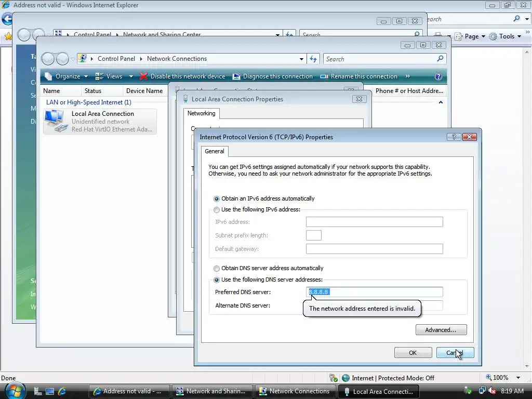Open the IE zoom level dropdown

(518, 378)
